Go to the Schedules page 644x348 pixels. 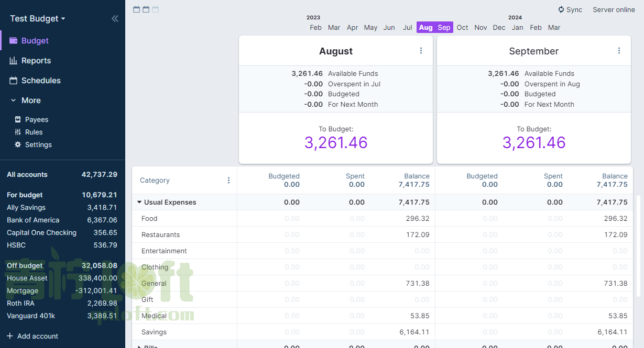40,81
